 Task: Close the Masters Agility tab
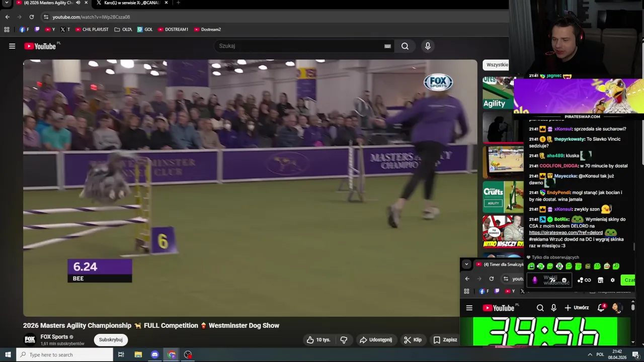(x=86, y=3)
